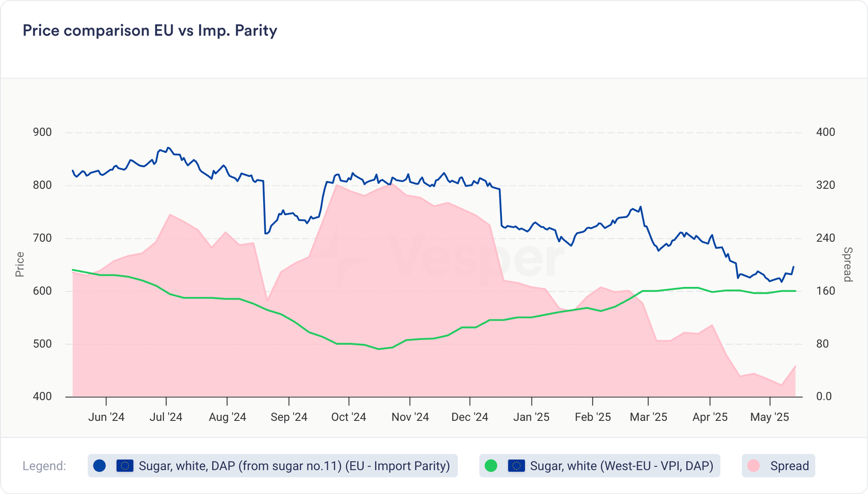
Task: Toggle the Sugar, white (West-EU - VPI, DAP) series
Action: pos(621,466)
